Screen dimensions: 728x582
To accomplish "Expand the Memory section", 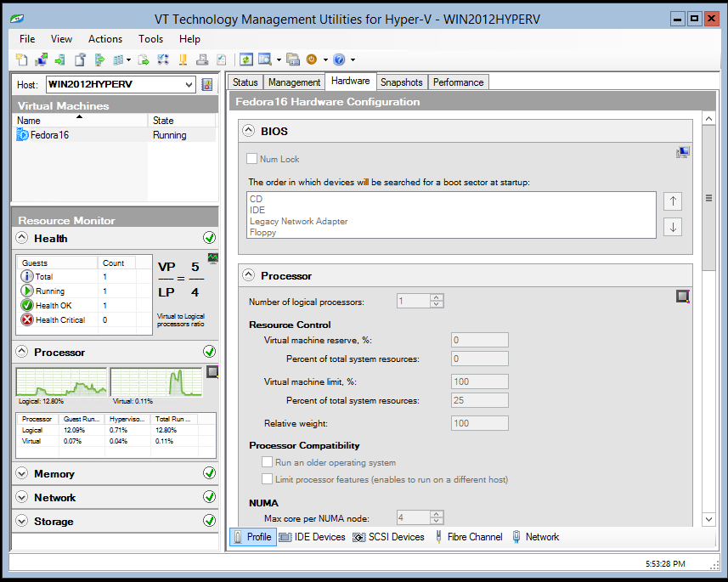I will point(23,473).
